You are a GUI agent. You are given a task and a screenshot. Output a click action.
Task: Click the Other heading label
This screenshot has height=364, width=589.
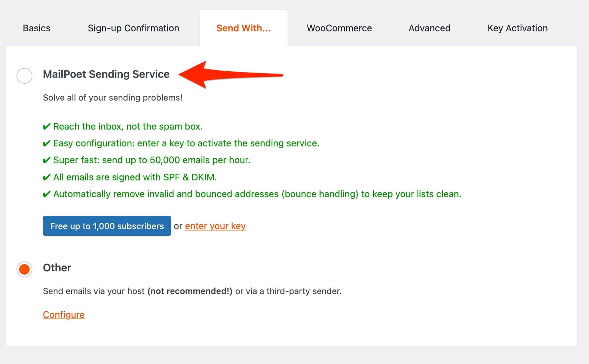click(x=57, y=268)
